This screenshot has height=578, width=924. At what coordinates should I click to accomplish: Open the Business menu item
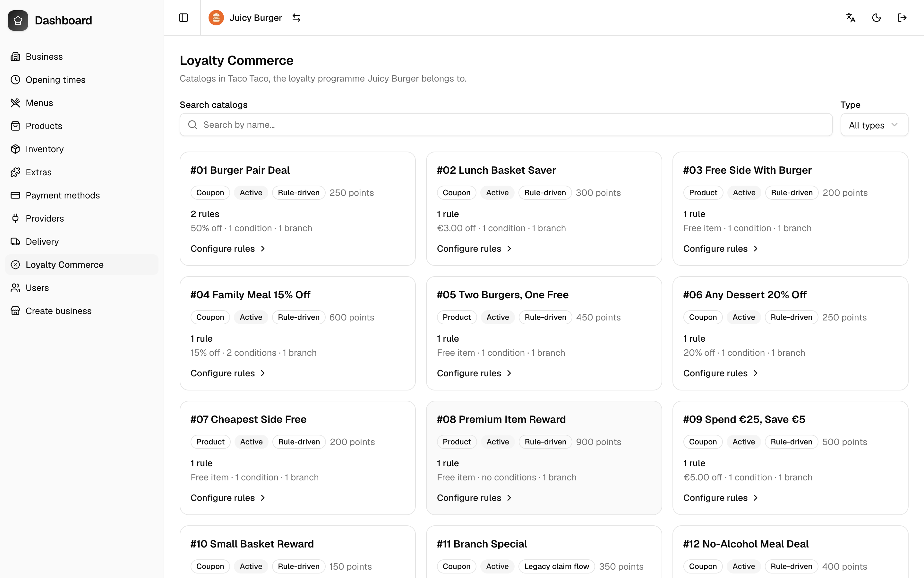point(82,57)
